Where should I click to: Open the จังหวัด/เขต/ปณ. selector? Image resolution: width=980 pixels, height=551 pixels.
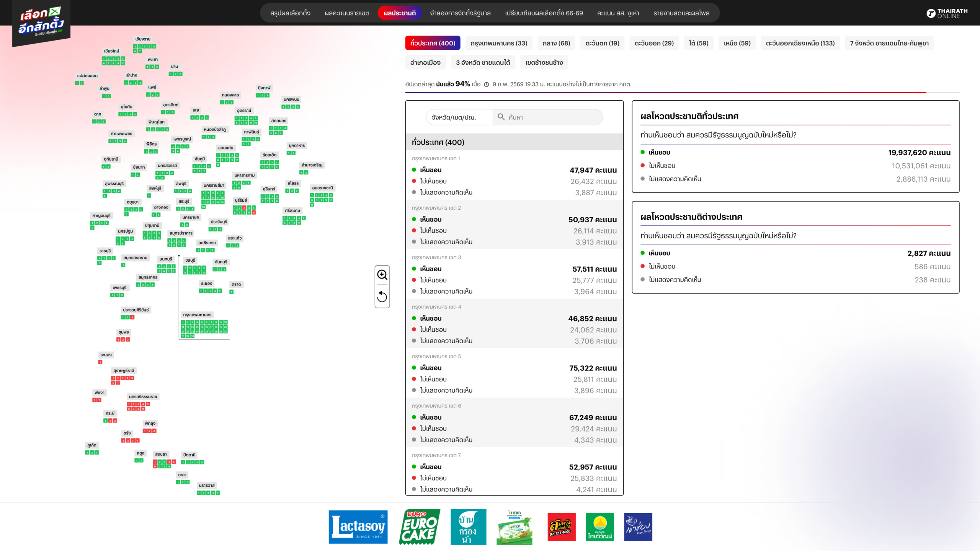point(454,117)
